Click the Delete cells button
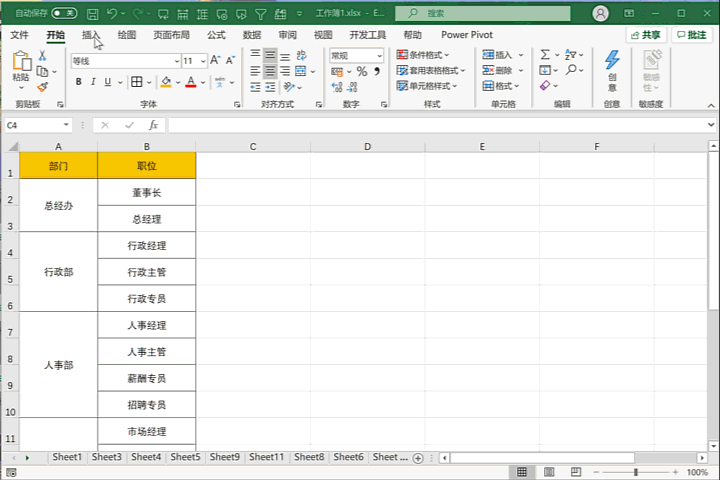Viewport: 720px width, 480px height. pyautogui.click(x=503, y=70)
